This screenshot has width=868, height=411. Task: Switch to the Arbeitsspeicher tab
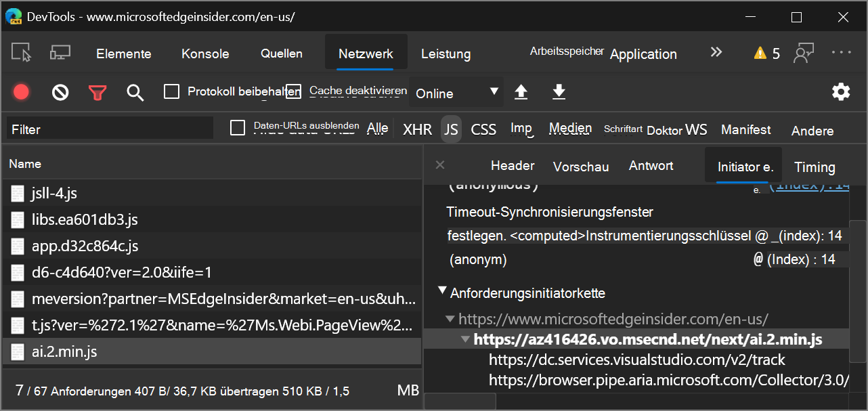coord(567,51)
